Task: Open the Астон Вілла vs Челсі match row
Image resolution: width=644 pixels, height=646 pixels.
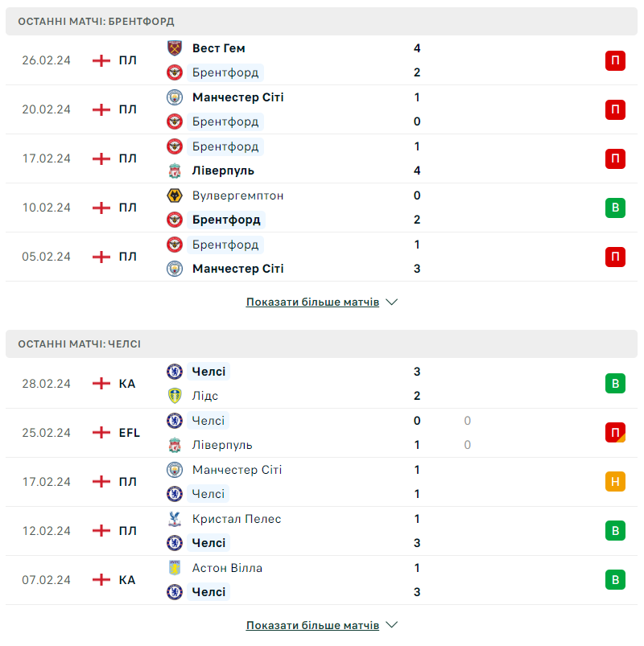Action: (322, 580)
